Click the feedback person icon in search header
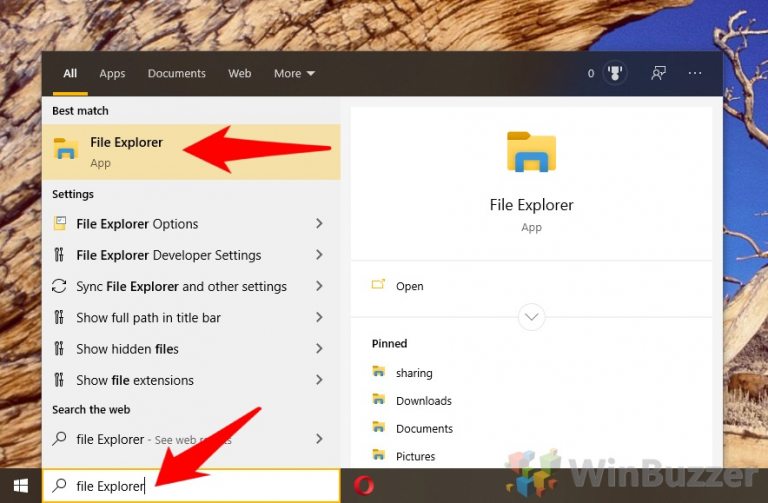768x503 pixels. 658,73
